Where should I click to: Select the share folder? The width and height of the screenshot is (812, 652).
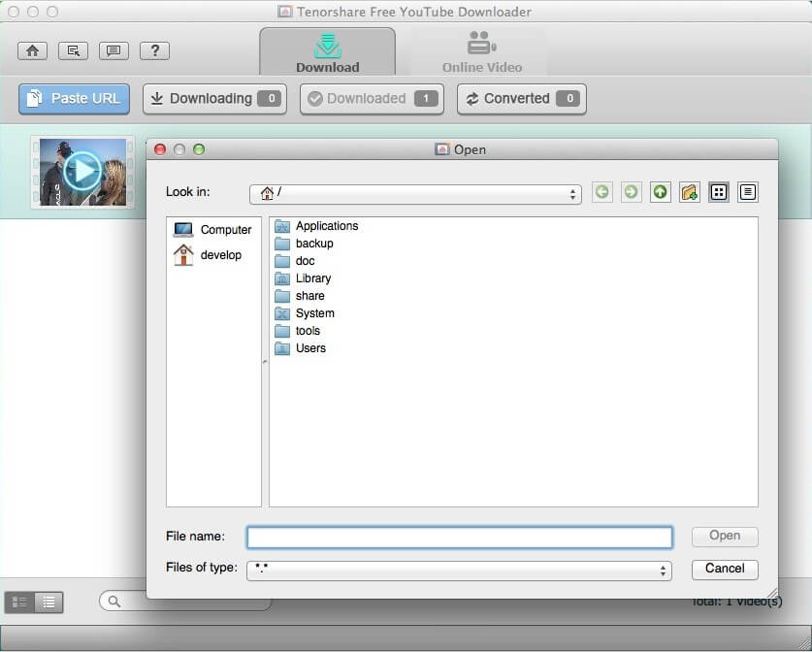(x=300, y=296)
